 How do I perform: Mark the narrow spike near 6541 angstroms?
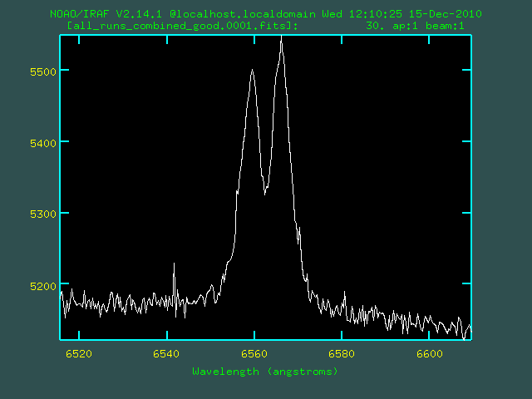[174, 264]
